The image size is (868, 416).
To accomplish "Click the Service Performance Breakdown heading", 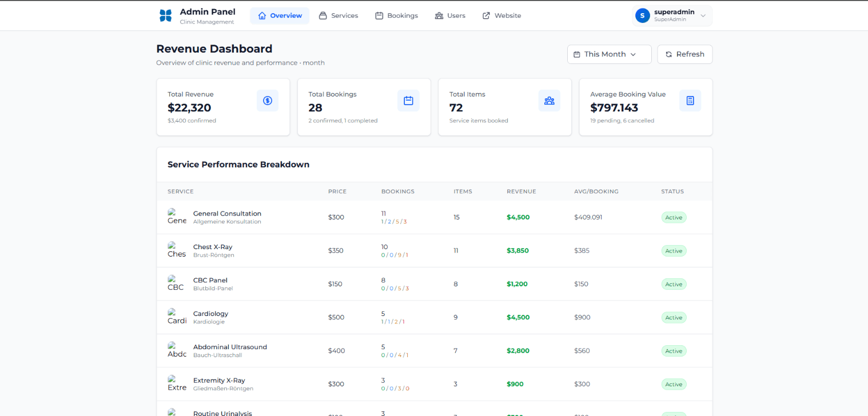I will coord(238,165).
